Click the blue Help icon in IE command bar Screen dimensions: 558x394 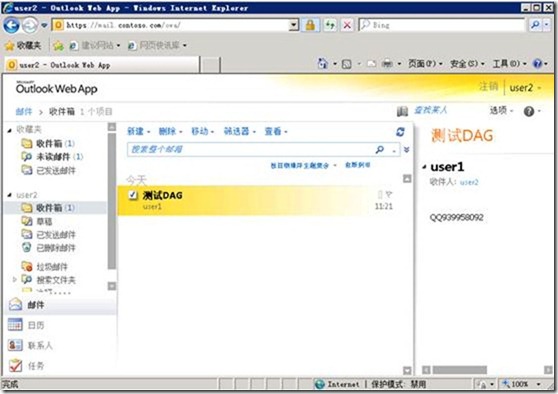click(x=537, y=64)
